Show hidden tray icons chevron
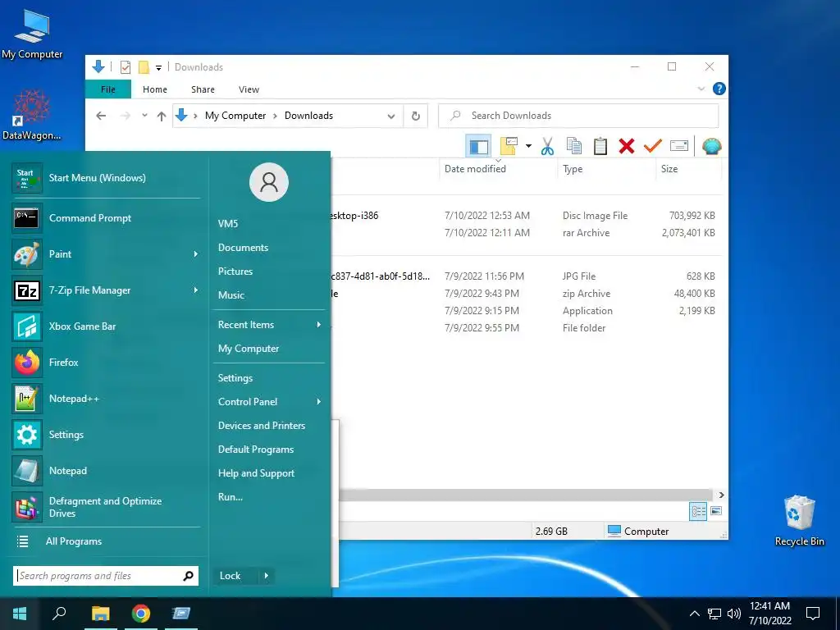 694,614
